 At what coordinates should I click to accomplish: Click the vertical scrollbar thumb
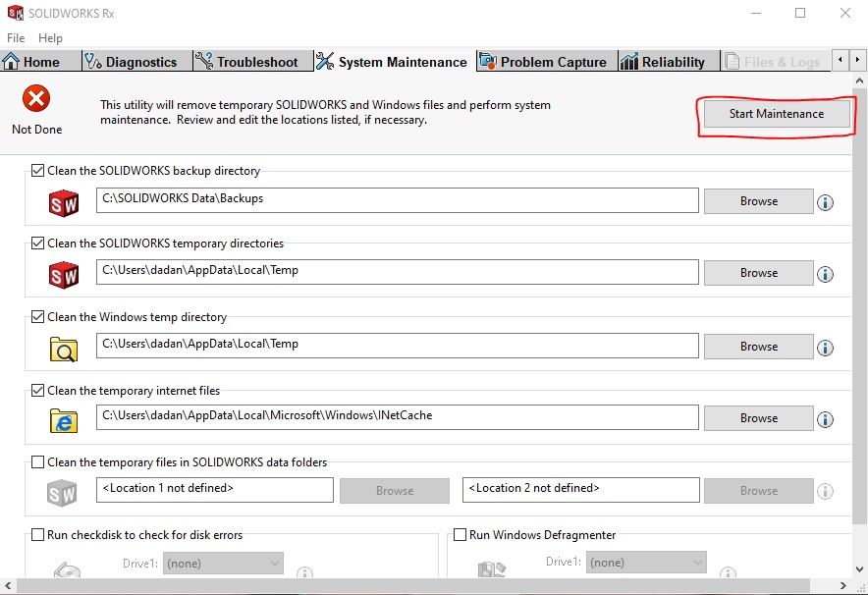[859, 305]
